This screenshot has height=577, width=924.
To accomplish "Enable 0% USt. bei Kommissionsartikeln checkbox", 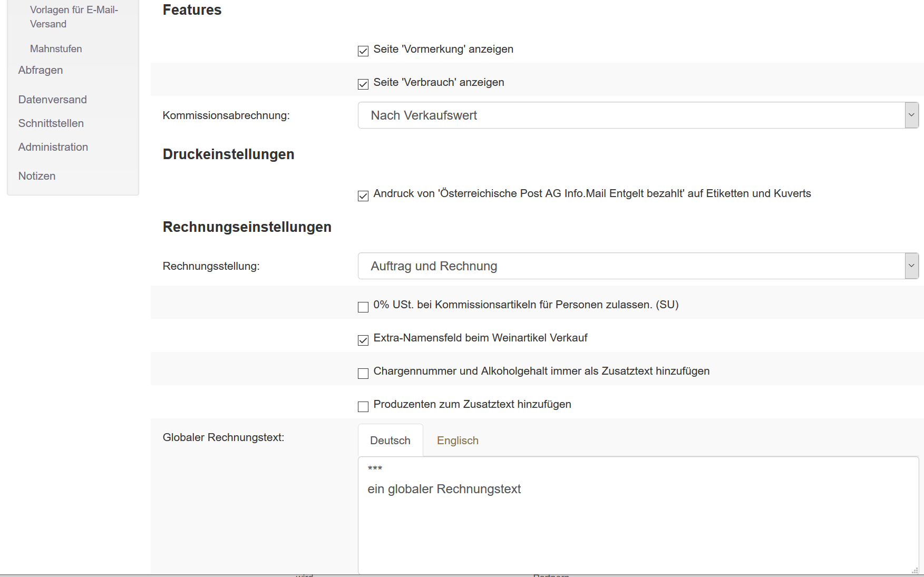I will [363, 307].
